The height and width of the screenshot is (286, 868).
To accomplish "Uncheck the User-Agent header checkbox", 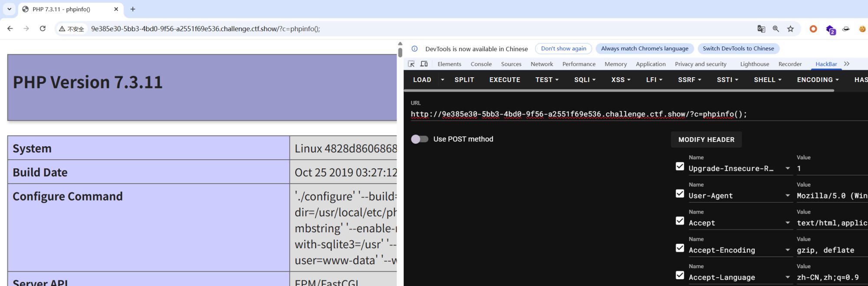I will point(680,194).
